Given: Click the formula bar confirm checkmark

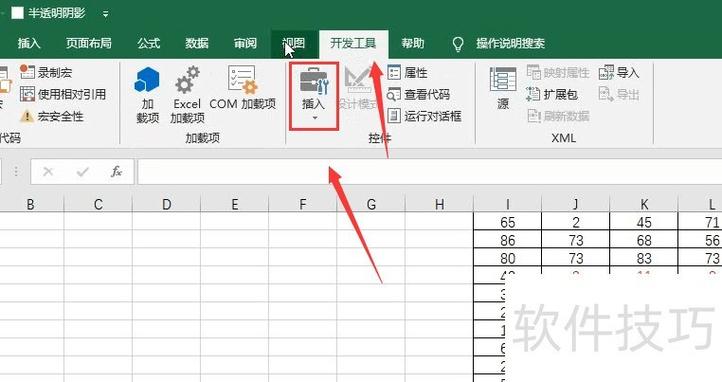Looking at the screenshot, I should tap(83, 172).
